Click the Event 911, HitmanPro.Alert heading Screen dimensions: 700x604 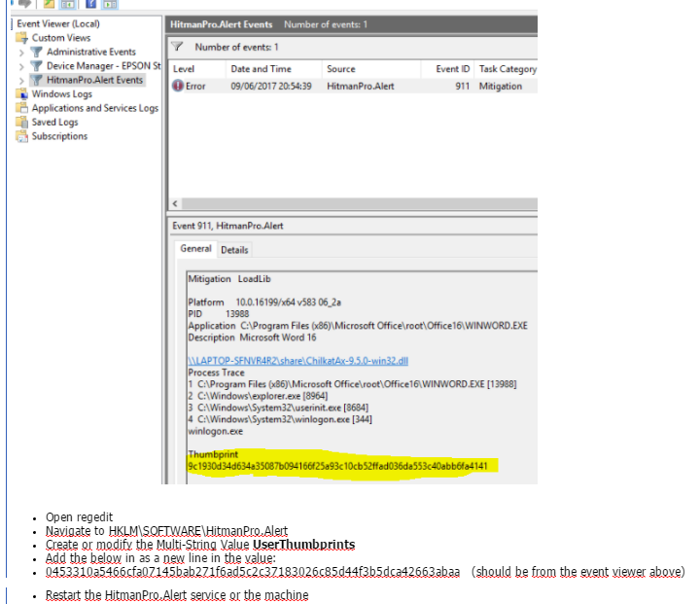(x=227, y=226)
